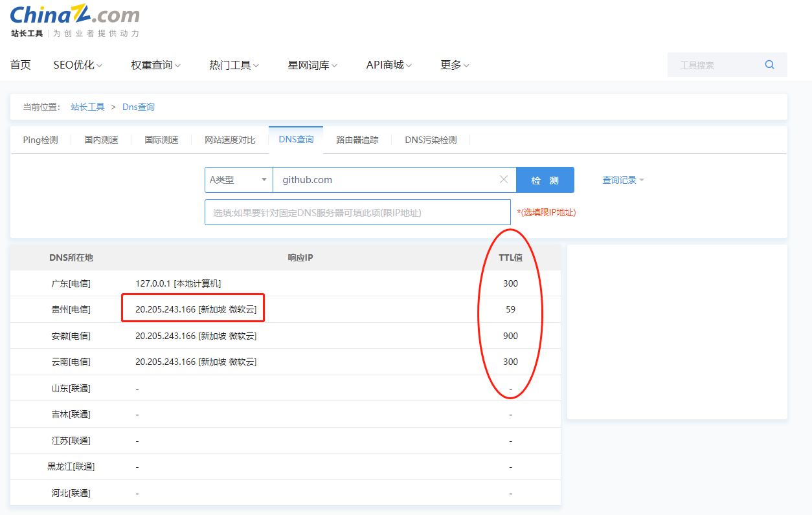Screen dimensions: 812x515
Task: Select the DNS查询 tab
Action: coord(296,140)
